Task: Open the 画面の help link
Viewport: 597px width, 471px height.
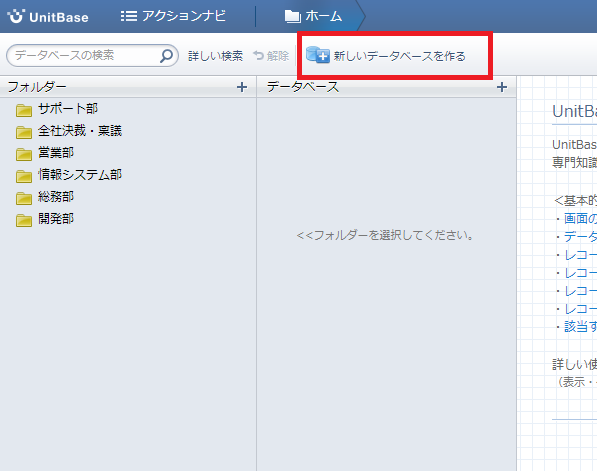Action: tap(580, 218)
